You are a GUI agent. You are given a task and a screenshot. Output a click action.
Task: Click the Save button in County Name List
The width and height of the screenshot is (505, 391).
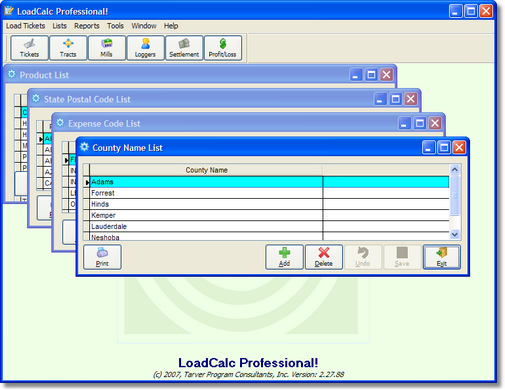402,257
